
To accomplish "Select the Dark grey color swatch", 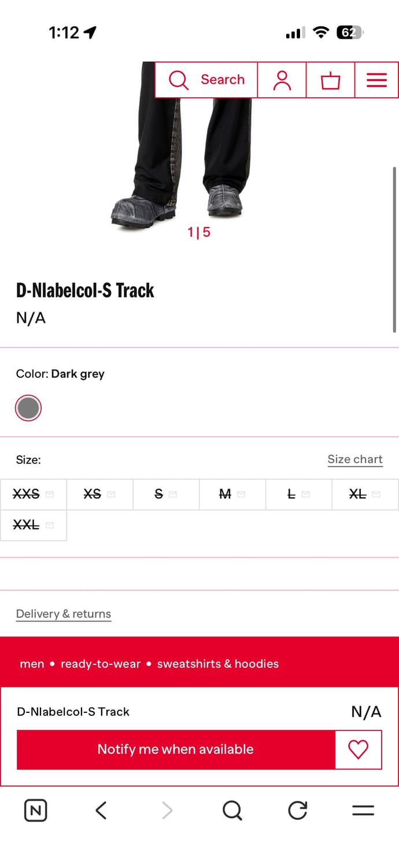I will click(x=28, y=409).
